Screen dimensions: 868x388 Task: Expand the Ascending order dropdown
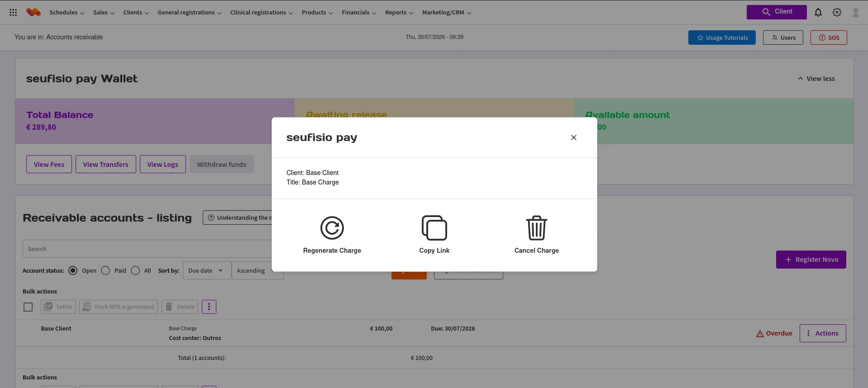(258, 270)
